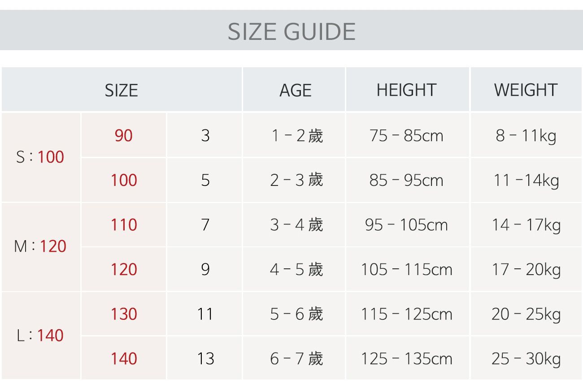Click the red 90 size cell
The image size is (583, 392).
click(x=123, y=135)
